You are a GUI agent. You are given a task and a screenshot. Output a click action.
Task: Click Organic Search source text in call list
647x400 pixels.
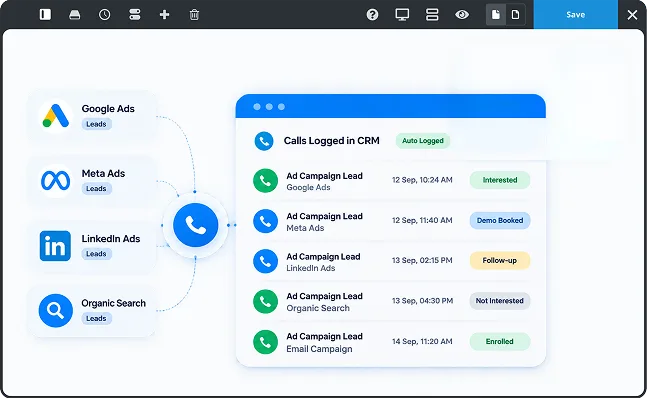click(x=318, y=308)
